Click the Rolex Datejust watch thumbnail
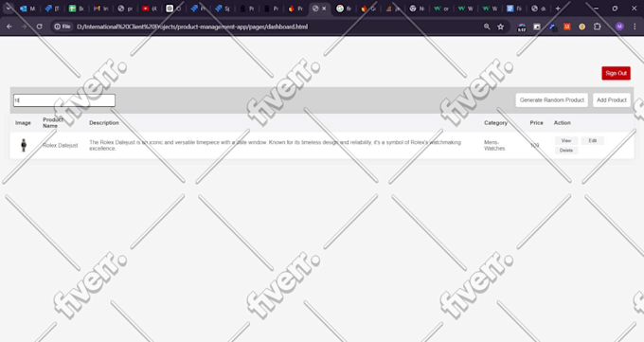The height and width of the screenshot is (342, 644). click(x=24, y=145)
